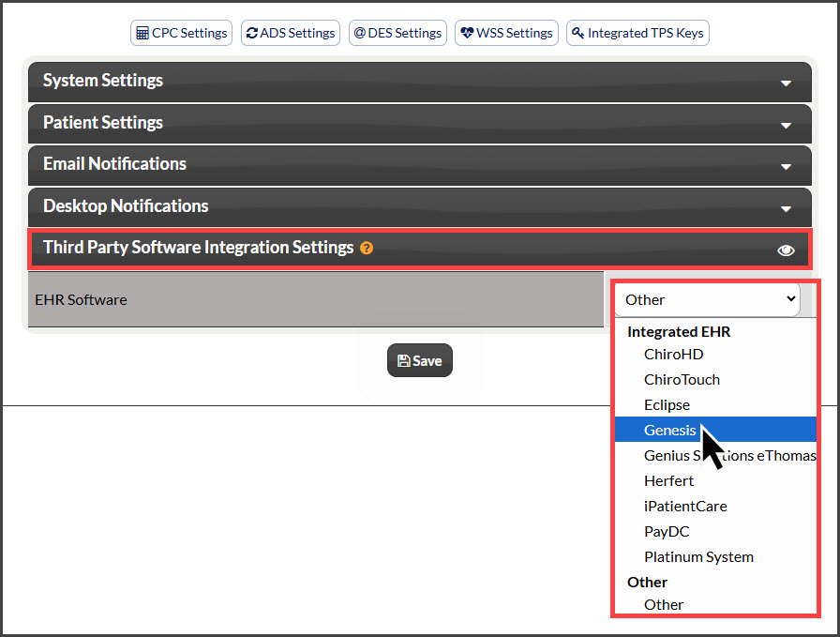The image size is (840, 637).
Task: Select Genius Solutions eThomas option
Action: point(715,455)
